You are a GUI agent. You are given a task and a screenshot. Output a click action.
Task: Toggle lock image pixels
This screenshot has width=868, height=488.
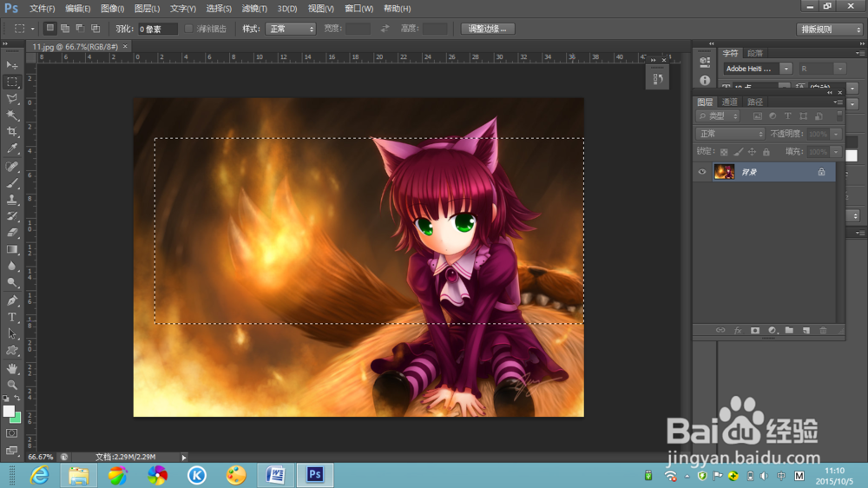tap(738, 152)
